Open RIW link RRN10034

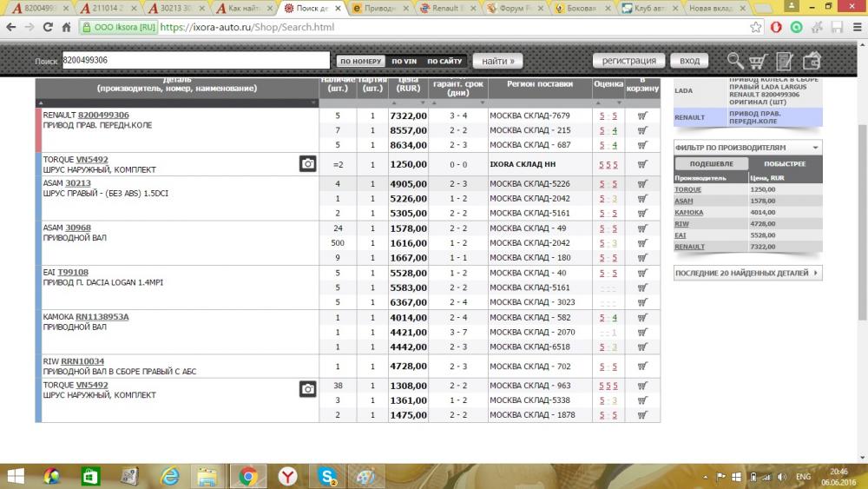[82, 361]
